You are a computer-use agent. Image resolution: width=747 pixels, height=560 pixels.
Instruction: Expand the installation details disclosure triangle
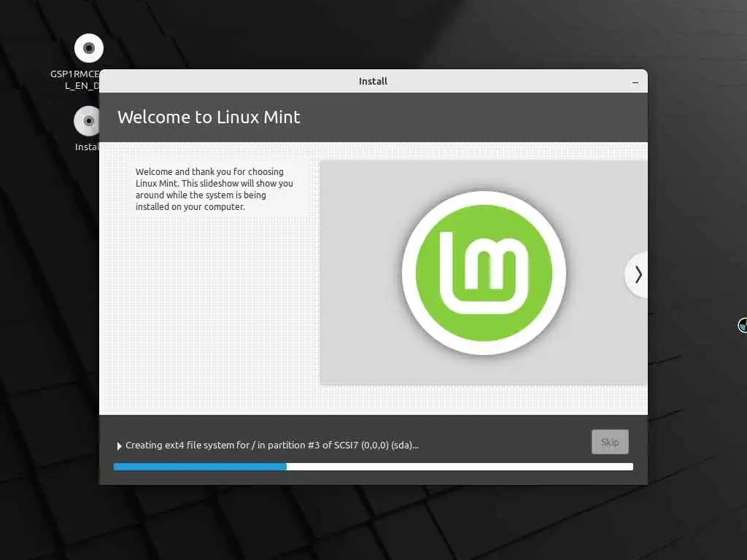point(119,446)
